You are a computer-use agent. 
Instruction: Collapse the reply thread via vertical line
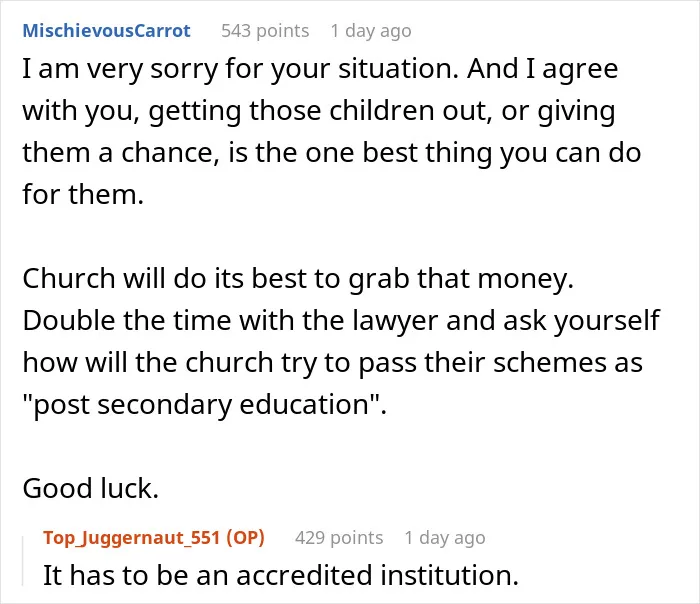23,561
